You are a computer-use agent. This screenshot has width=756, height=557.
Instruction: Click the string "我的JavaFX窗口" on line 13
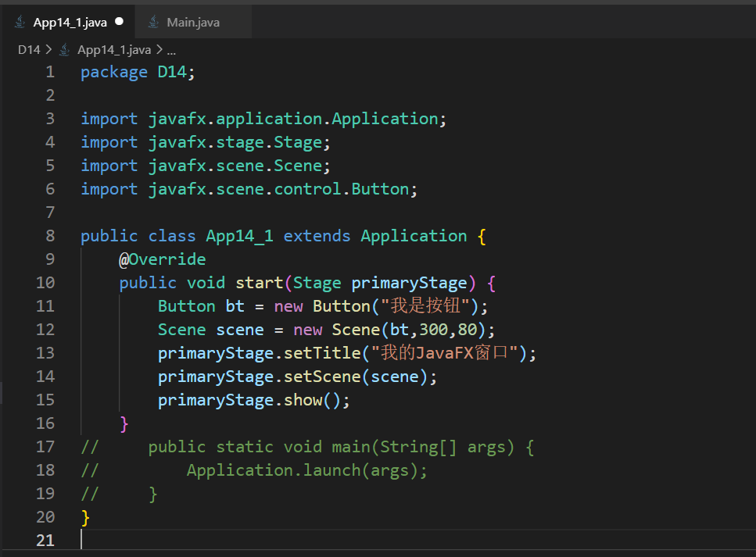pyautogui.click(x=445, y=352)
